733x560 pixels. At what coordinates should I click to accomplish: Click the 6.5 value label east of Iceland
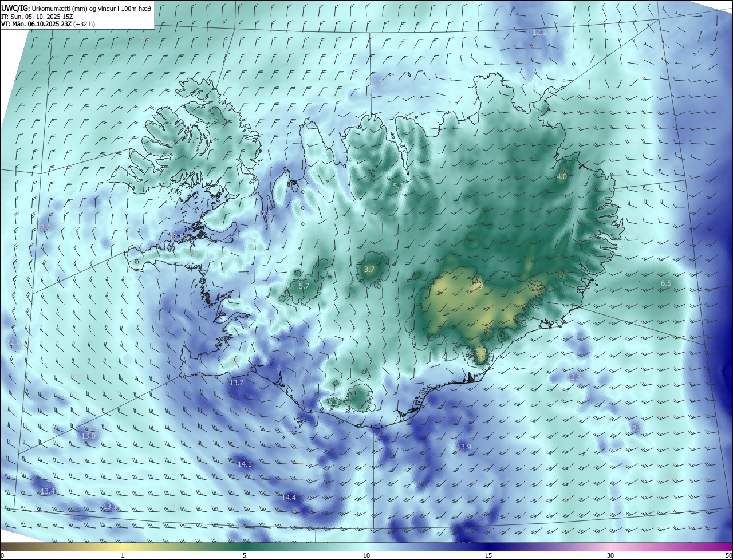tap(666, 283)
